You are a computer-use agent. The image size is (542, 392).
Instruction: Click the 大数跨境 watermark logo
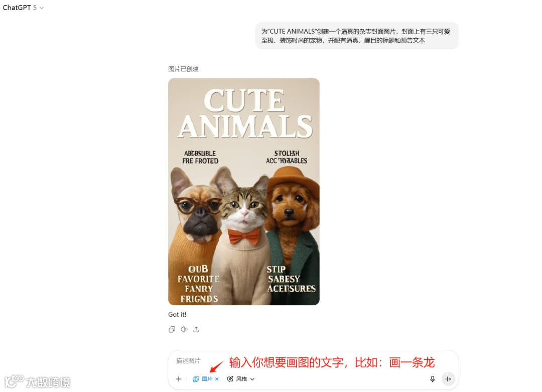pos(37,381)
